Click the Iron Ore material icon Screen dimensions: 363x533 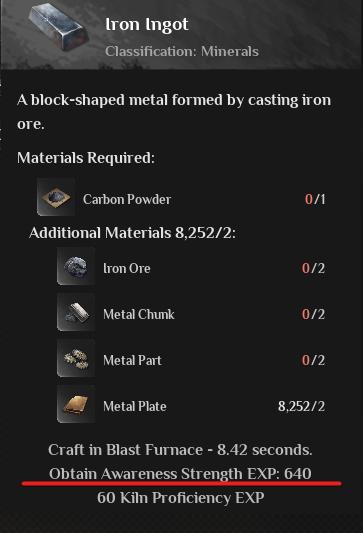click(x=76, y=266)
